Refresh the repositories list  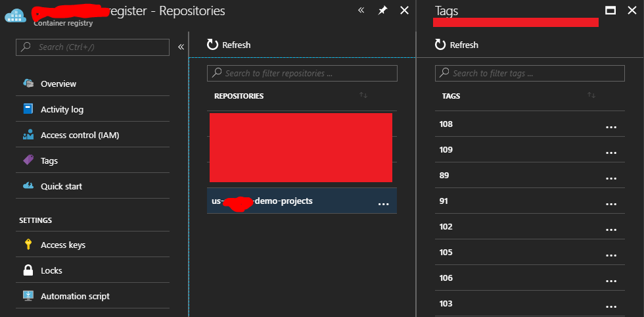point(229,45)
